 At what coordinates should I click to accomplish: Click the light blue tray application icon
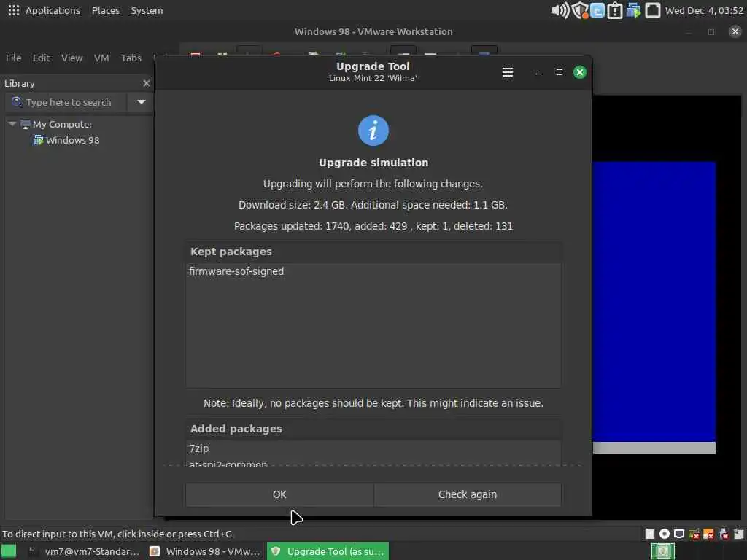coord(597,10)
